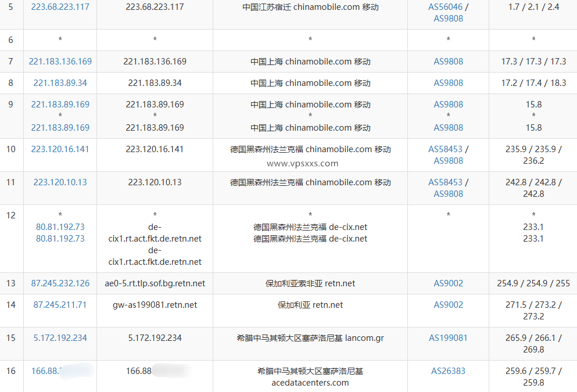Click AS9808 link in hop 10 row
Image resolution: width=577 pixels, height=392 pixels.
point(448,161)
